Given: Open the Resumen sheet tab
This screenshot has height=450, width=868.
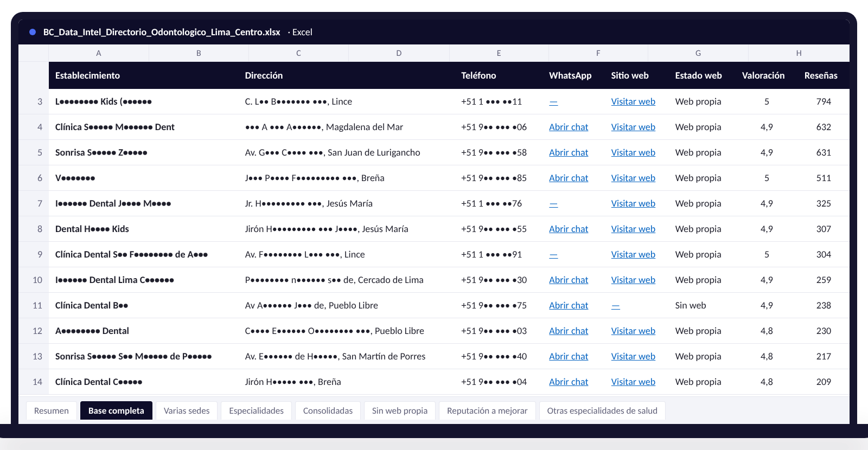Looking at the screenshot, I should coord(52,410).
